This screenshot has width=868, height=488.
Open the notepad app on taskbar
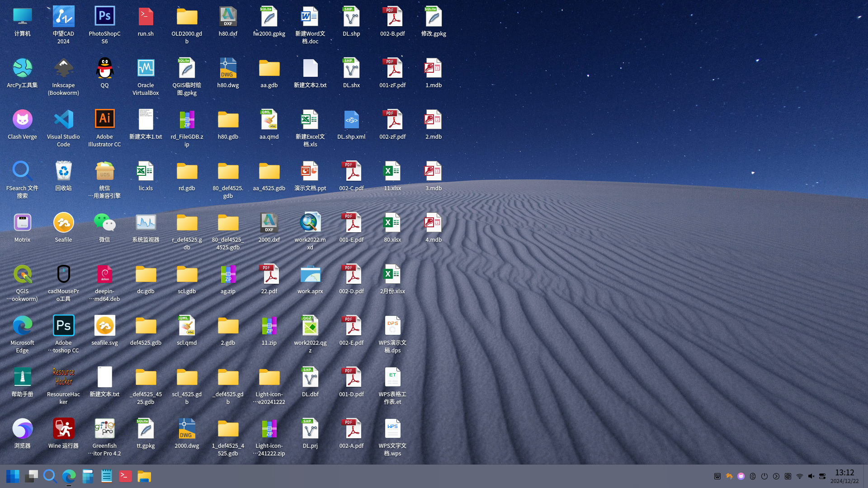pyautogui.click(x=107, y=476)
